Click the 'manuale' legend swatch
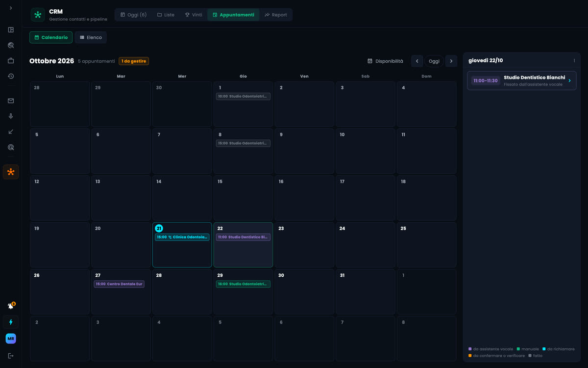 [518, 349]
